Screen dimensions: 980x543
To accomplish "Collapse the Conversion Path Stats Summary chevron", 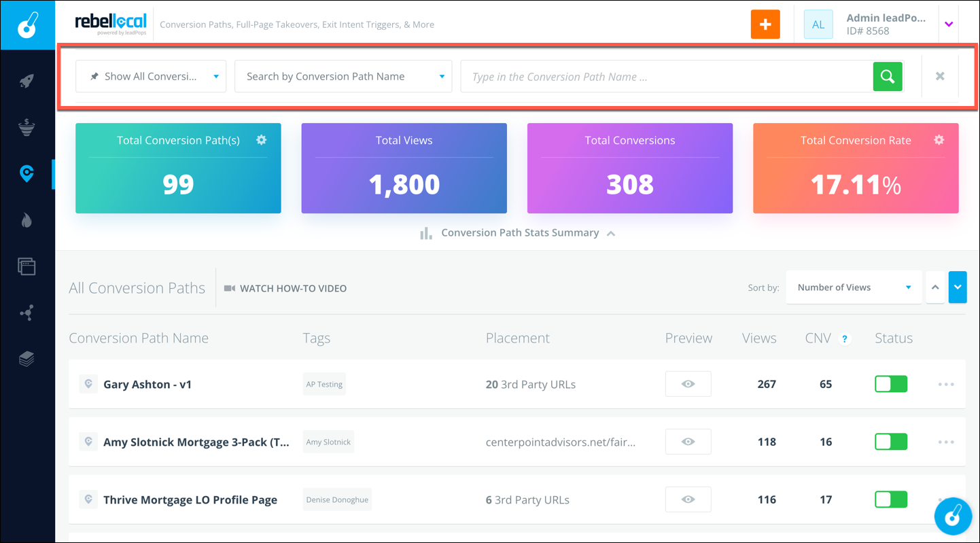I will coord(611,233).
